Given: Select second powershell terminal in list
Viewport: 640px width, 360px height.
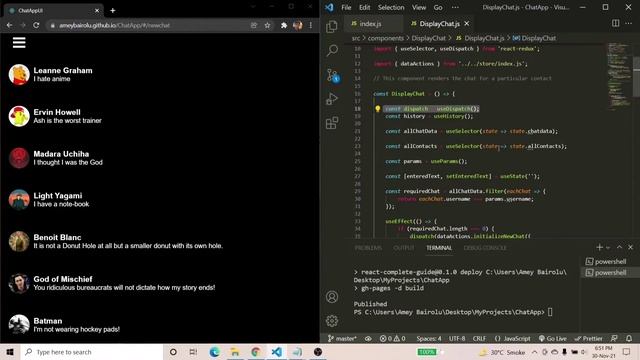Looking at the screenshot, I should pyautogui.click(x=610, y=272).
